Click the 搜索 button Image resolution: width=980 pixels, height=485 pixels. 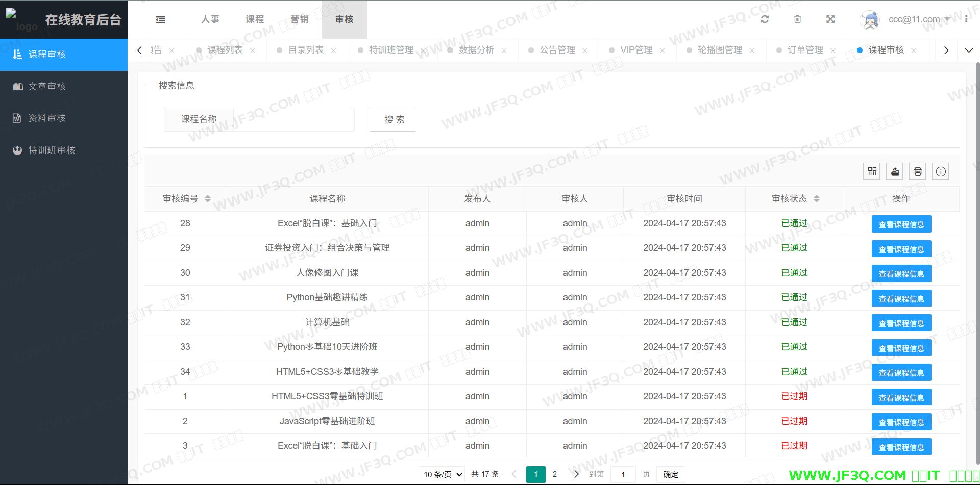pos(393,119)
